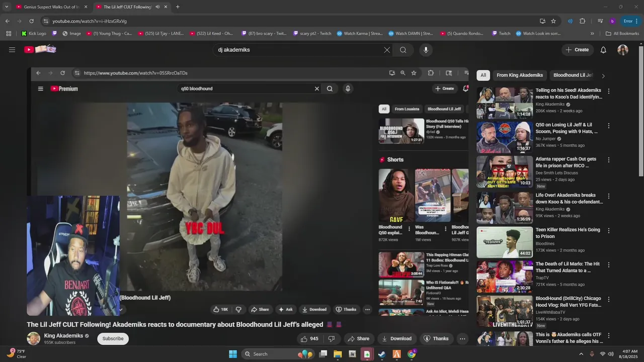This screenshot has height=362, width=644.
Task: Open the Teen Killer Realizes thumbnail
Action: (x=505, y=242)
